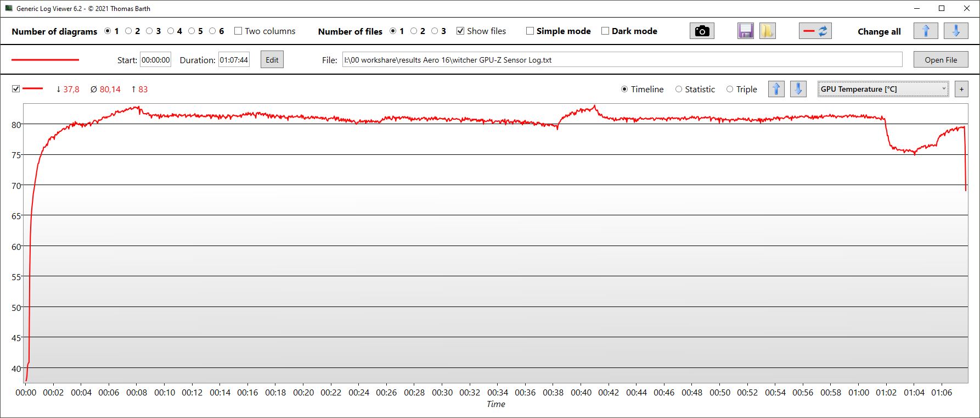Turn on Dark mode
Image resolution: width=980 pixels, height=418 pixels.
(605, 31)
